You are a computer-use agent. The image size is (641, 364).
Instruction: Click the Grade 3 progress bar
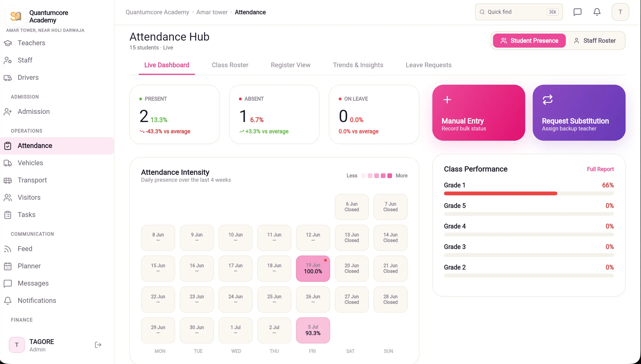[x=529, y=255]
